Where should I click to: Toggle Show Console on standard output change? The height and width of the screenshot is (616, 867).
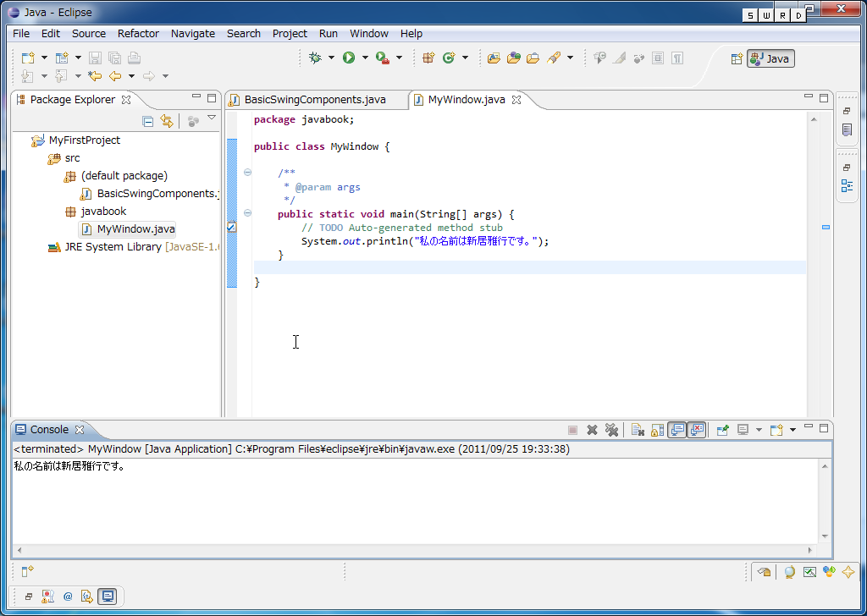676,430
